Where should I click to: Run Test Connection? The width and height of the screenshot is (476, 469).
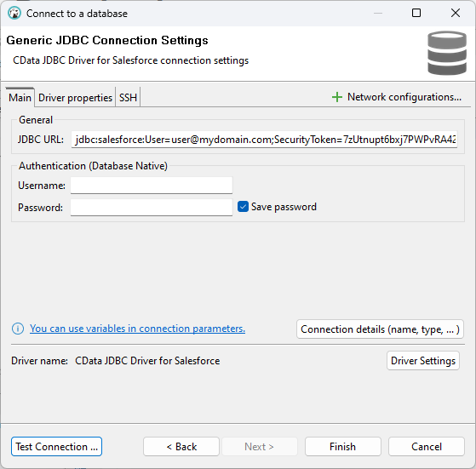pyautogui.click(x=56, y=447)
